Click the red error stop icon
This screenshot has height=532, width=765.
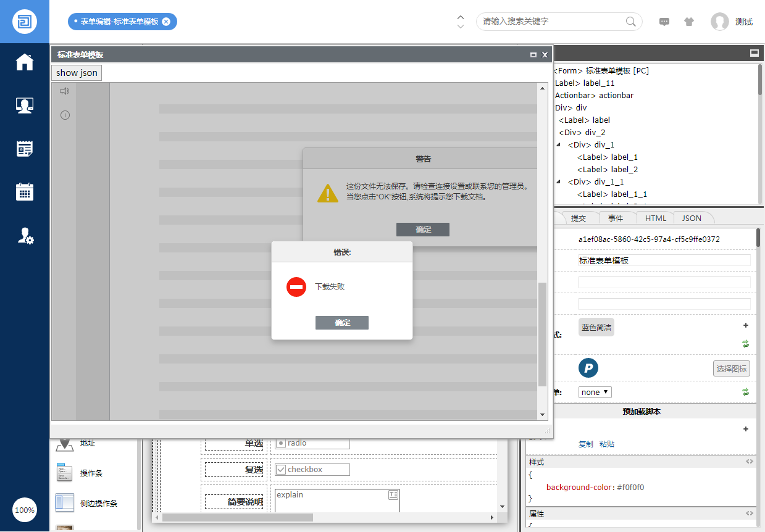(x=296, y=287)
